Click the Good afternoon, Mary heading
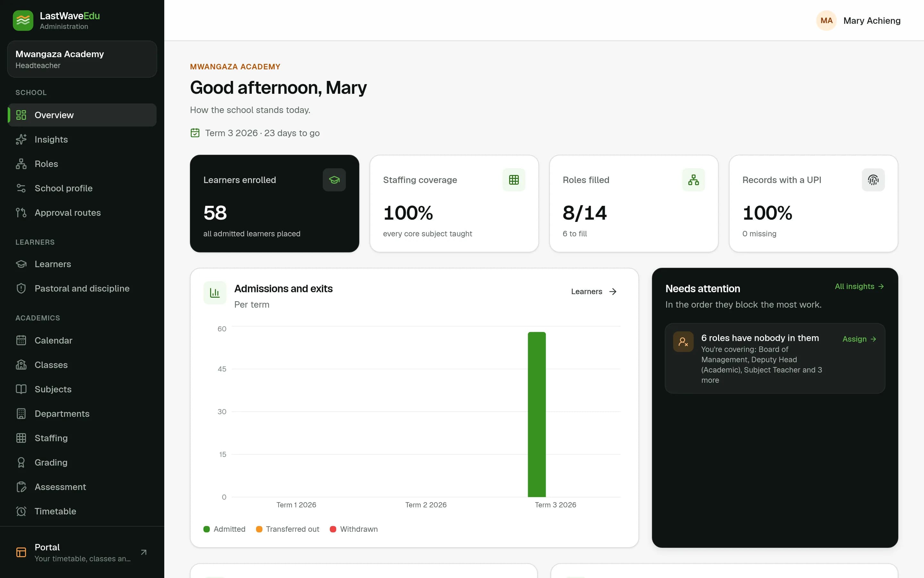This screenshot has height=578, width=924. point(278,88)
